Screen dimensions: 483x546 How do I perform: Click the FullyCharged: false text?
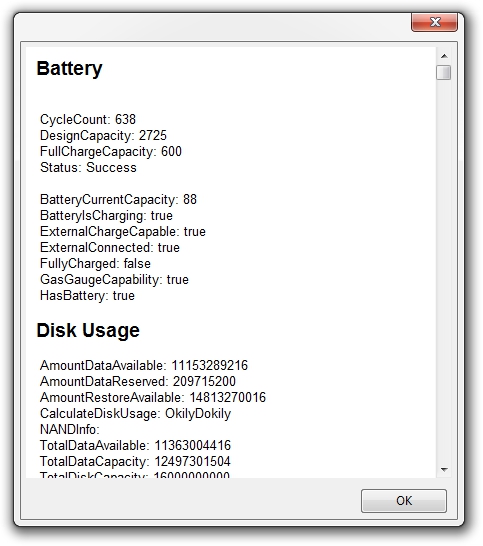(x=95, y=264)
